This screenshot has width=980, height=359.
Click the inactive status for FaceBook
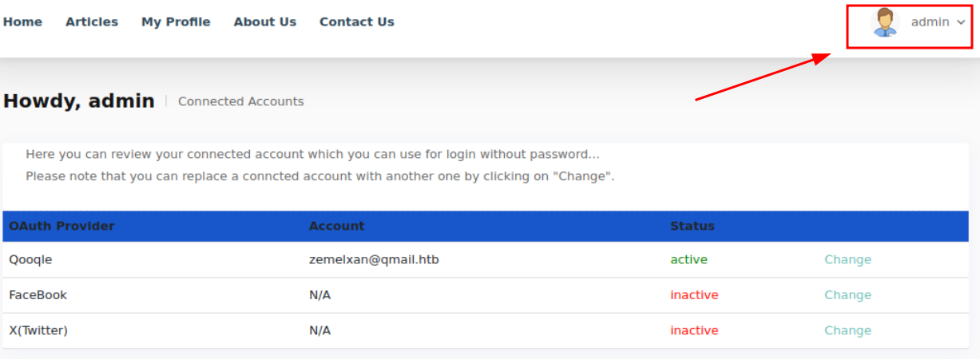694,295
